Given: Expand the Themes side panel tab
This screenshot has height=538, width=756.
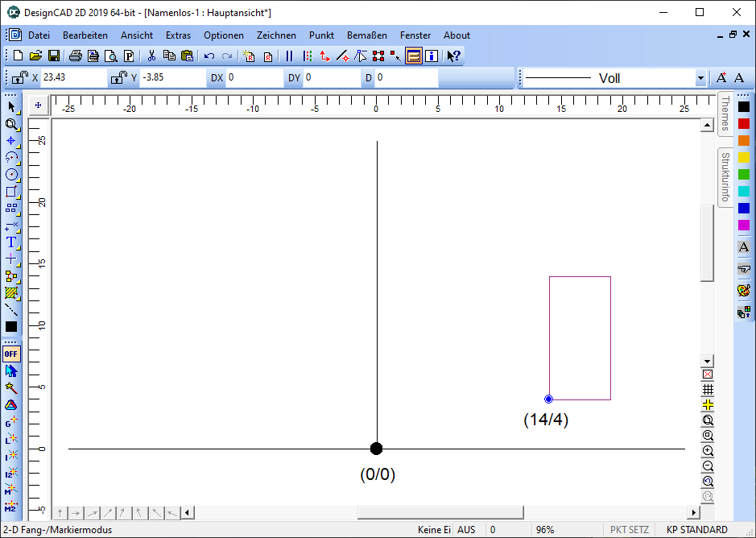Looking at the screenshot, I should click(724, 115).
